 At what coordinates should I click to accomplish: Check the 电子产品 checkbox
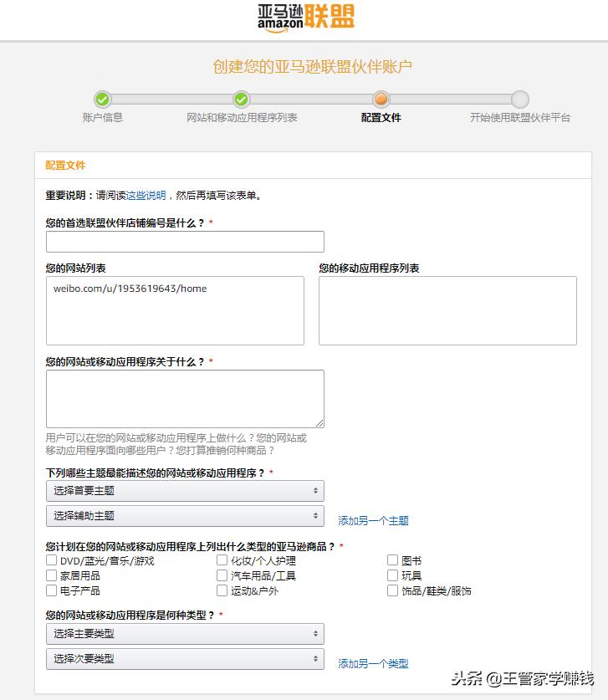pyautogui.click(x=51, y=590)
